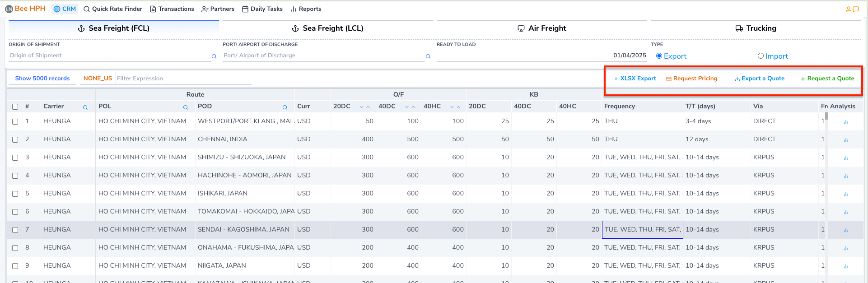Click the table vertical scrollbar thumb
The width and height of the screenshot is (868, 283).
(826, 116)
